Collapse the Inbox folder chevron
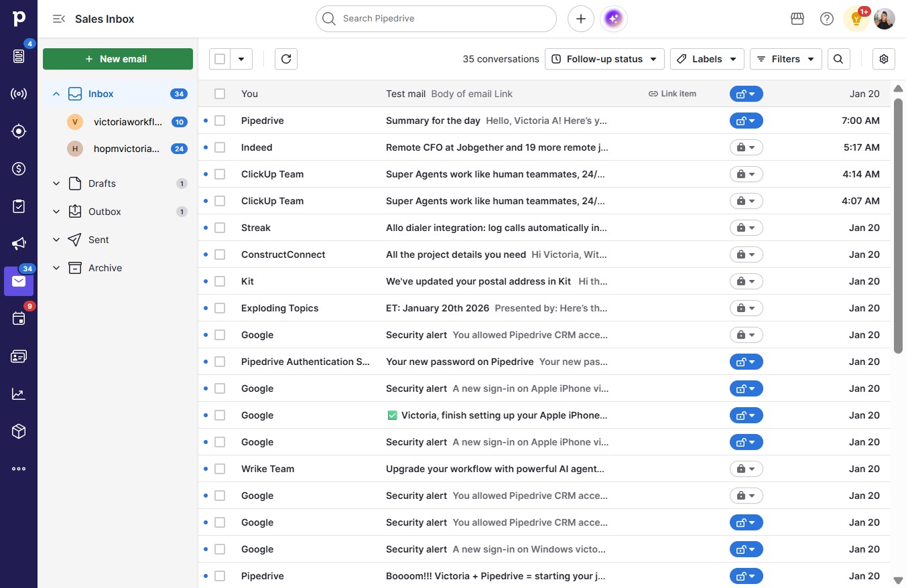This screenshot has height=588, width=906. [x=56, y=94]
